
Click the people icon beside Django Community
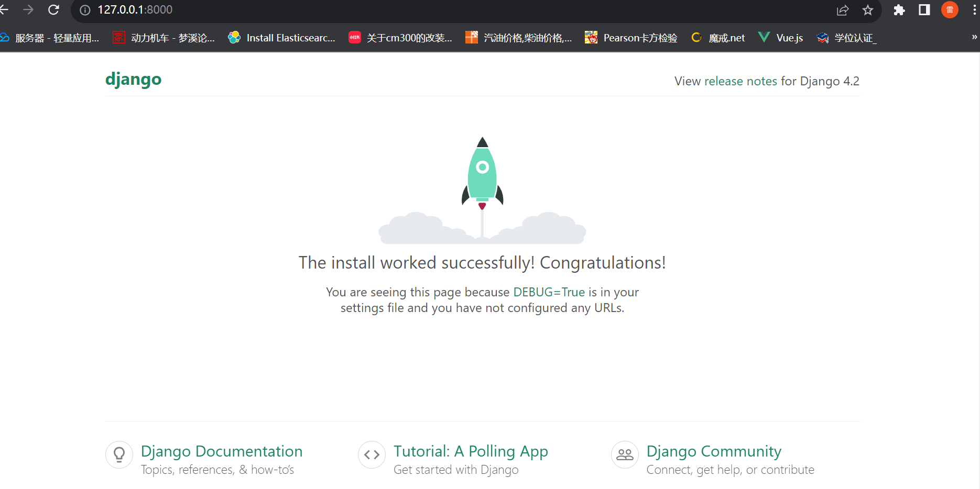(625, 454)
